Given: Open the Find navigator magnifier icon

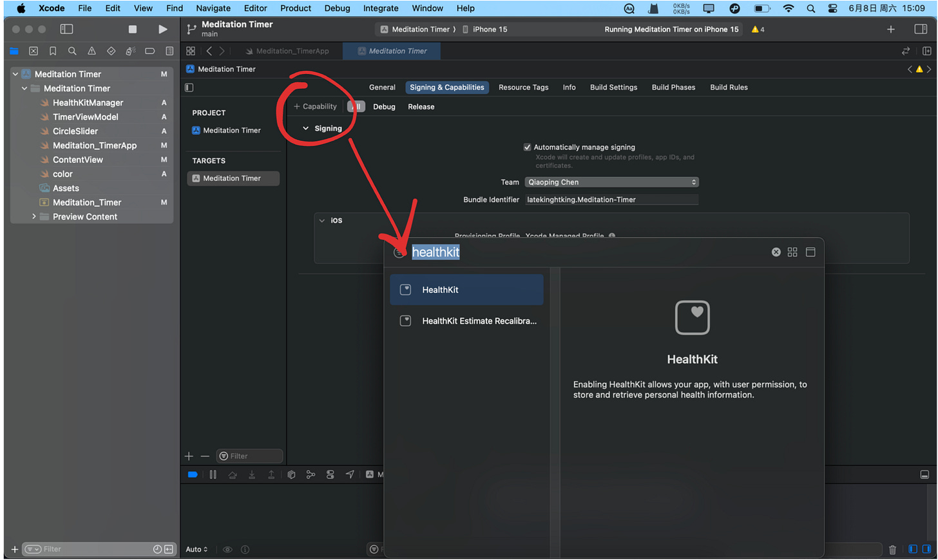Looking at the screenshot, I should [x=72, y=51].
